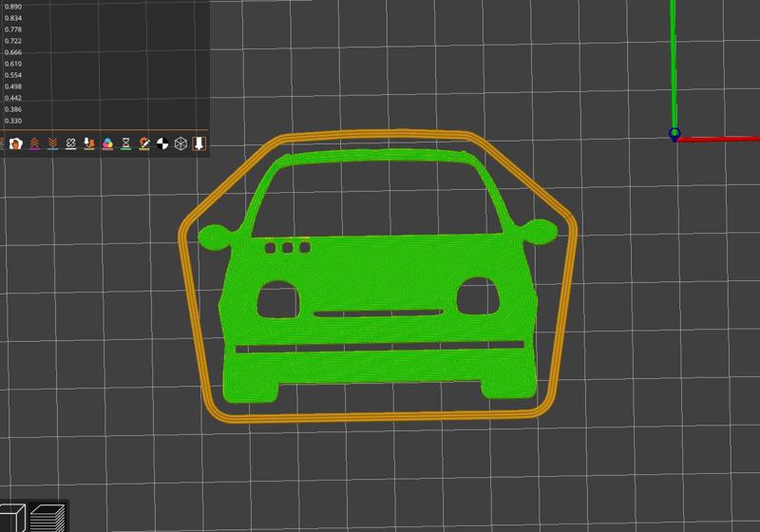This screenshot has height=532, width=760.
Task: Switch to 3D editor view cube icon
Action: pyautogui.click(x=11, y=518)
